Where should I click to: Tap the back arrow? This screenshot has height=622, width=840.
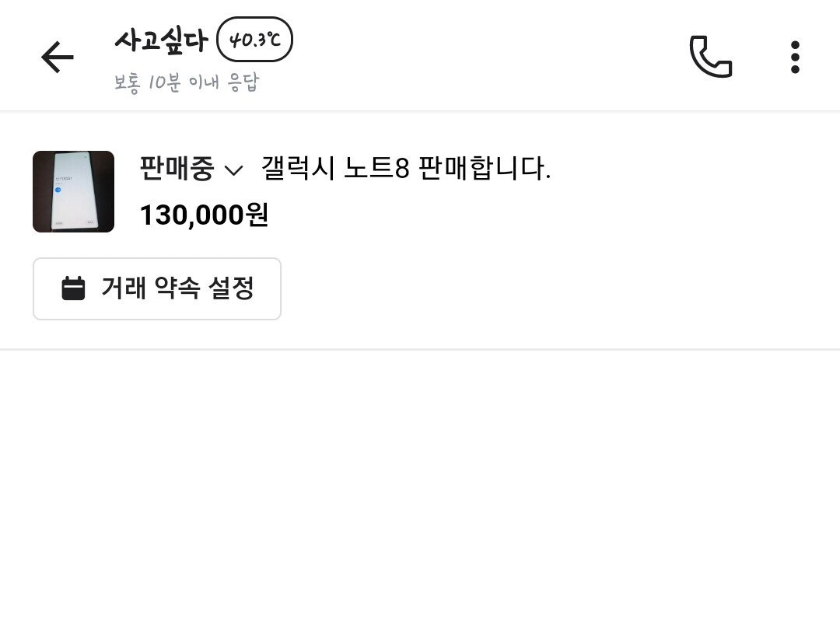tap(57, 57)
